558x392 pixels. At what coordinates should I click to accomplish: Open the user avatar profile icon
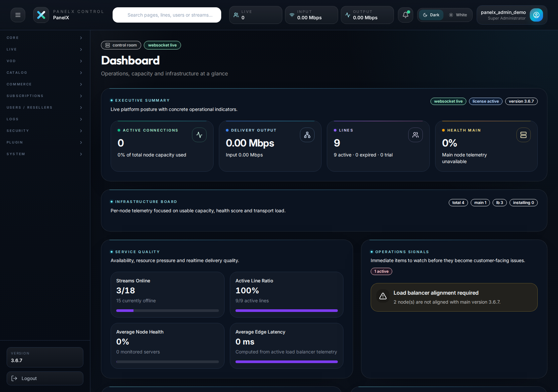536,15
